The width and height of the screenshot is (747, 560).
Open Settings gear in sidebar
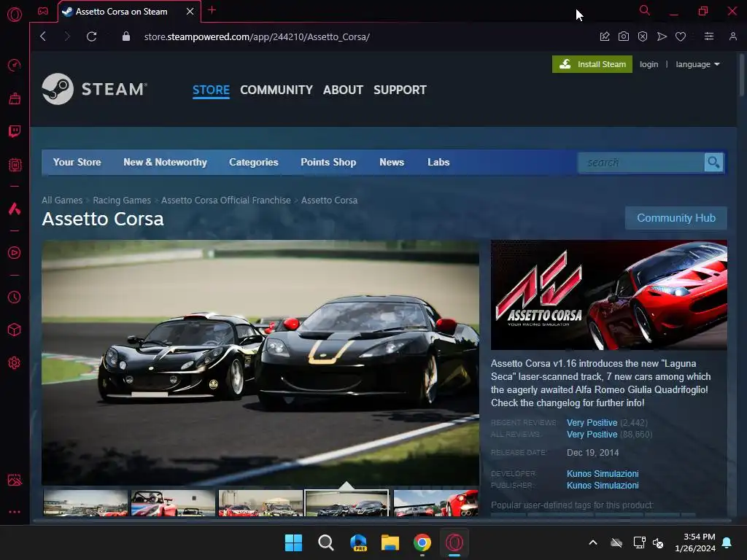[15, 363]
